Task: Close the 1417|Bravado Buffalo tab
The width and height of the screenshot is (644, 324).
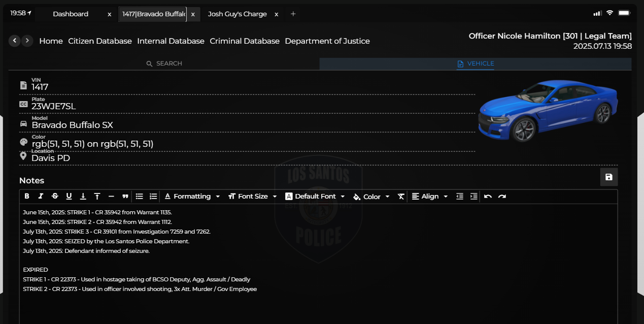Action: click(x=193, y=14)
